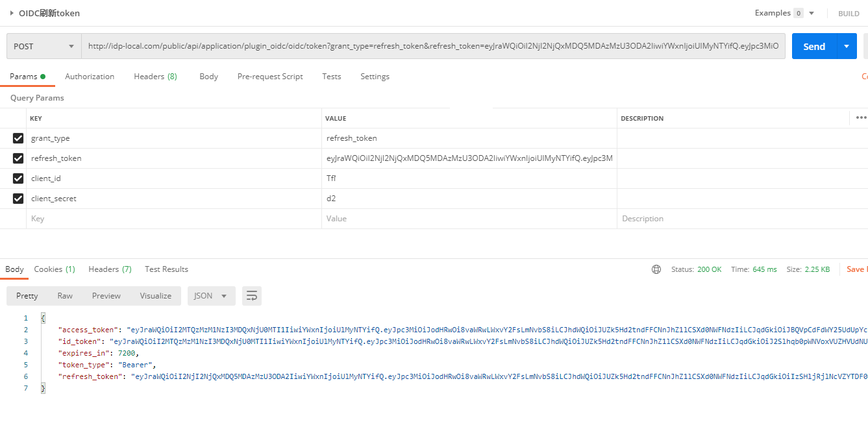The image size is (868, 440).
Task: Click the wrap lines icon in response toolbar
Action: click(252, 296)
